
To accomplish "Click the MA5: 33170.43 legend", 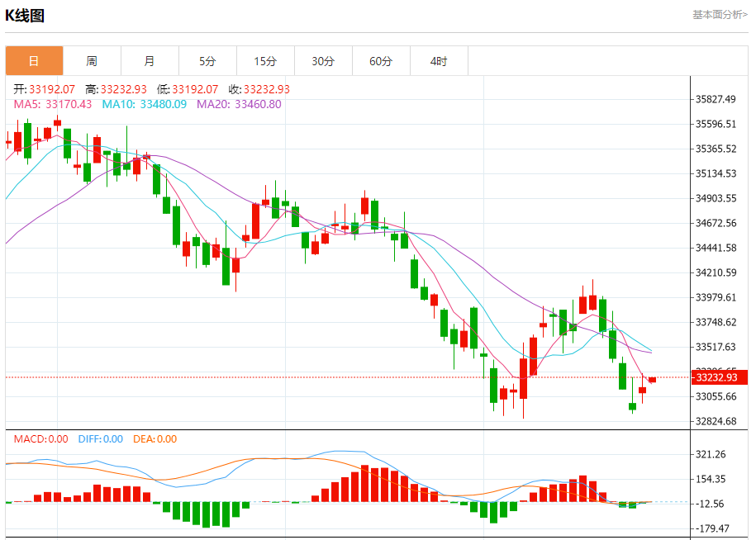I will 53,104.
